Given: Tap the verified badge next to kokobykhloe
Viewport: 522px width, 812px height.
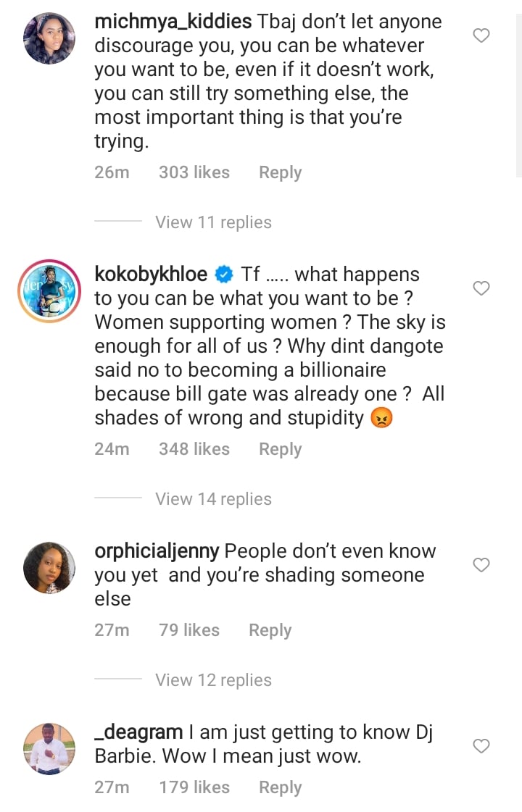Looking at the screenshot, I should click(x=224, y=275).
